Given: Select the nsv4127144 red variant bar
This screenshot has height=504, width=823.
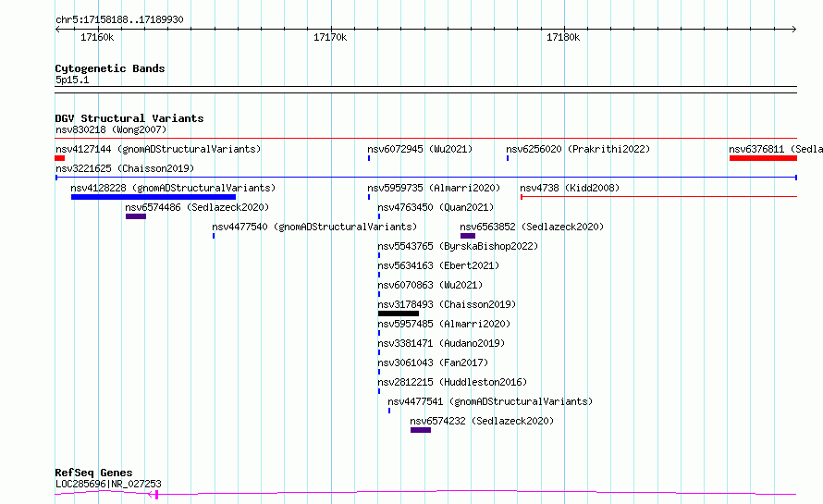Looking at the screenshot, I should 60,158.
